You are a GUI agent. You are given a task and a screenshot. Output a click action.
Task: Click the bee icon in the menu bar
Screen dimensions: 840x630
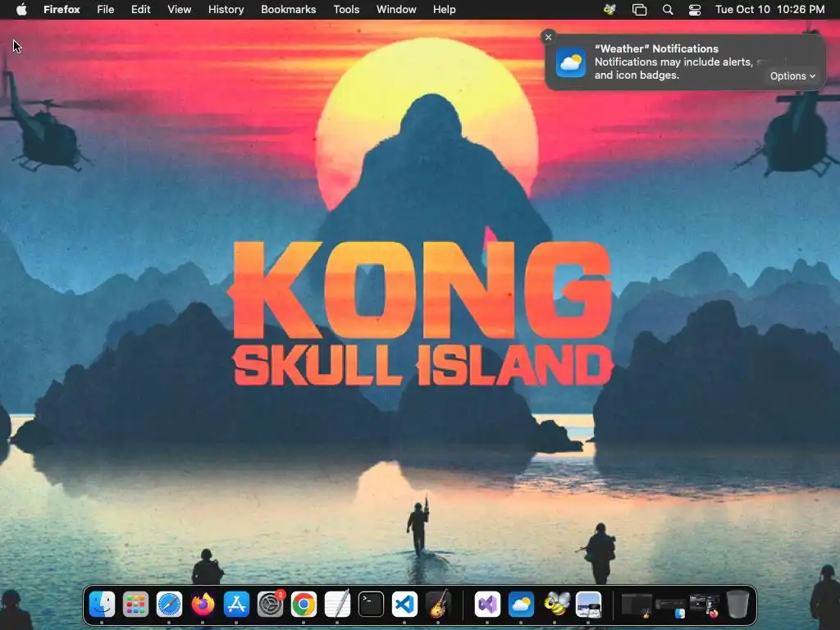click(x=609, y=10)
